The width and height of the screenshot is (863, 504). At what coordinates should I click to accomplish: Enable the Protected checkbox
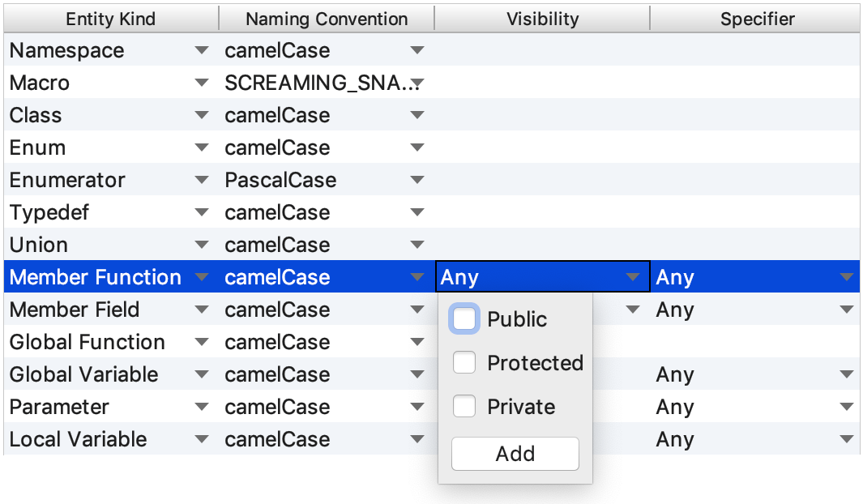(464, 362)
